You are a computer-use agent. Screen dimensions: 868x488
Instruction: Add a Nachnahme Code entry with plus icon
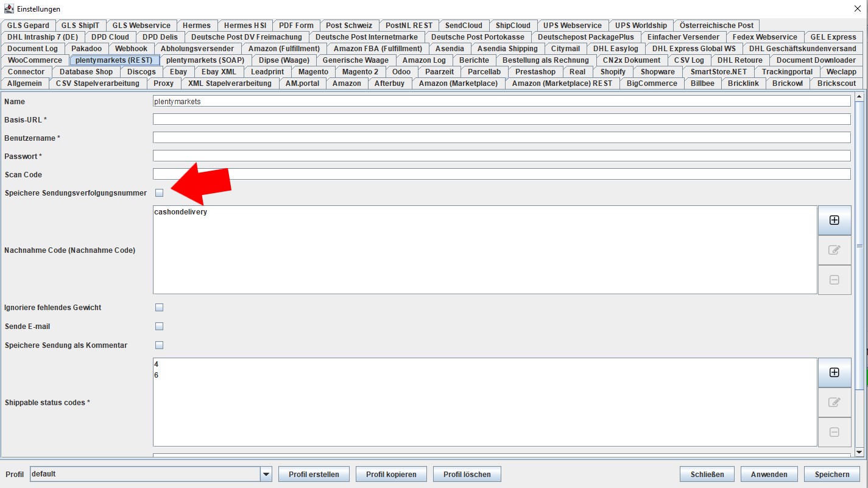click(x=834, y=220)
